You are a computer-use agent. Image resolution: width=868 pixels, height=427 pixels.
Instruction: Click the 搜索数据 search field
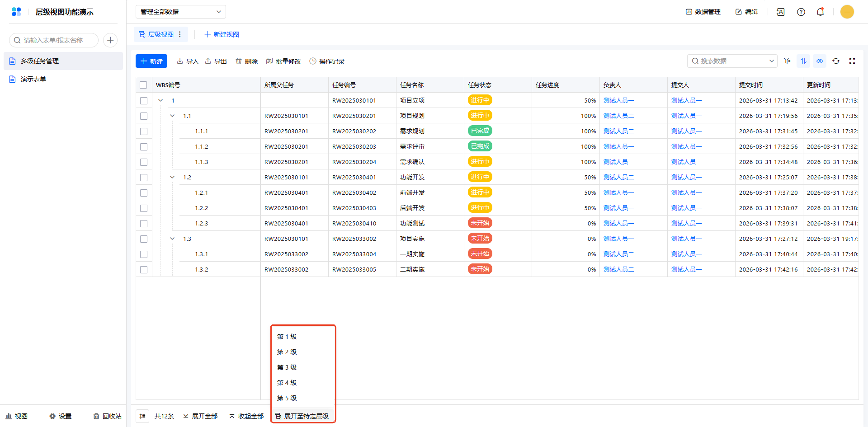(730, 61)
